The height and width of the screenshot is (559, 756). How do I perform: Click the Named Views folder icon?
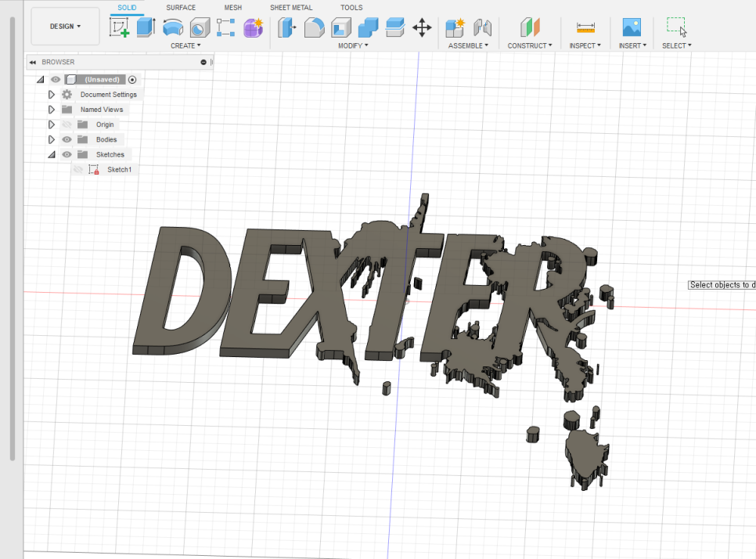pyautogui.click(x=67, y=110)
